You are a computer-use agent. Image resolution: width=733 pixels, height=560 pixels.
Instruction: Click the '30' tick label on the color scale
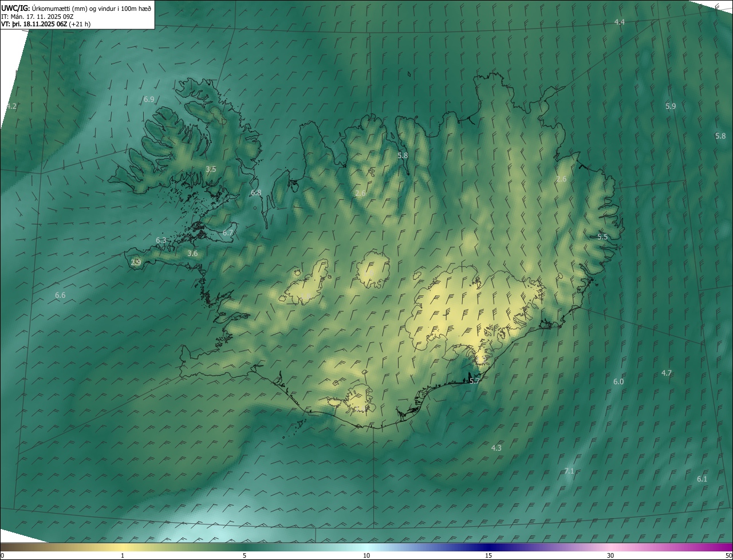pos(610,556)
